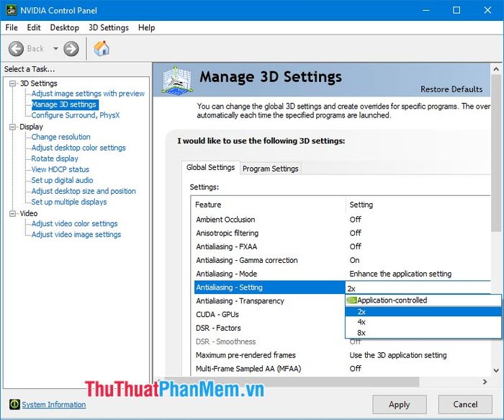Switch to Global Settings tab
This screenshot has height=420, width=504.
tap(210, 168)
